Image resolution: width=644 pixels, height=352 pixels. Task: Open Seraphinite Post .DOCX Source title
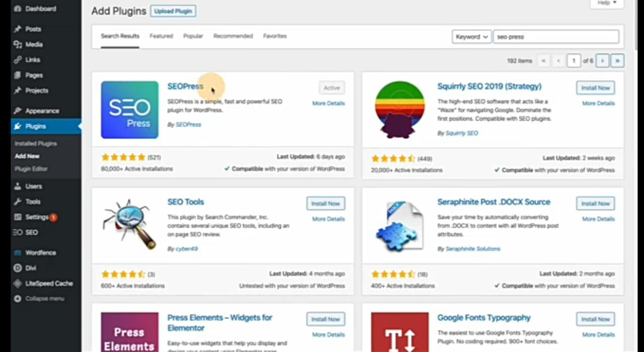pyautogui.click(x=494, y=202)
